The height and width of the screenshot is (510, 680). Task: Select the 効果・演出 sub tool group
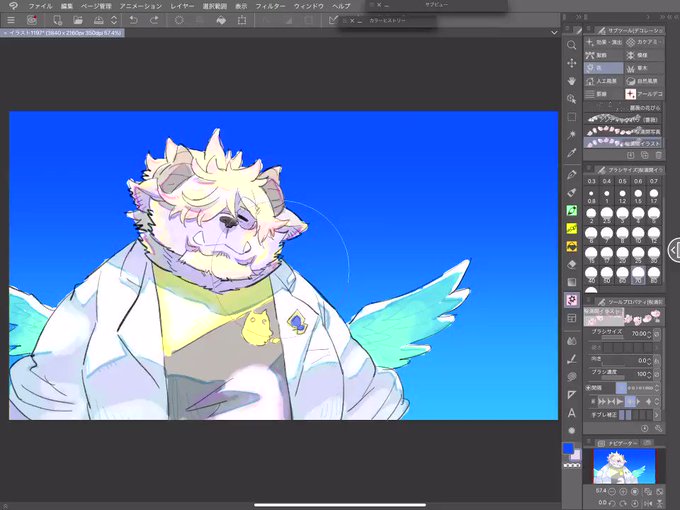pyautogui.click(x=604, y=42)
